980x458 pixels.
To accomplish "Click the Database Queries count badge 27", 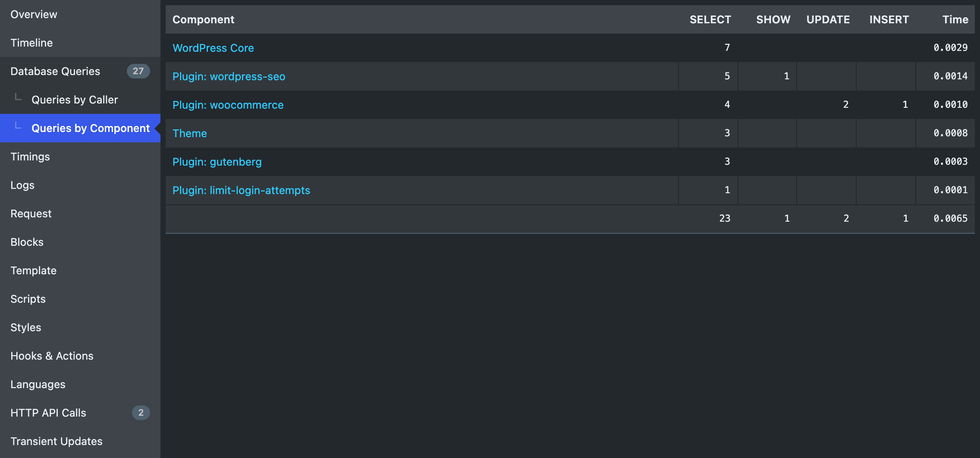I will [x=138, y=71].
